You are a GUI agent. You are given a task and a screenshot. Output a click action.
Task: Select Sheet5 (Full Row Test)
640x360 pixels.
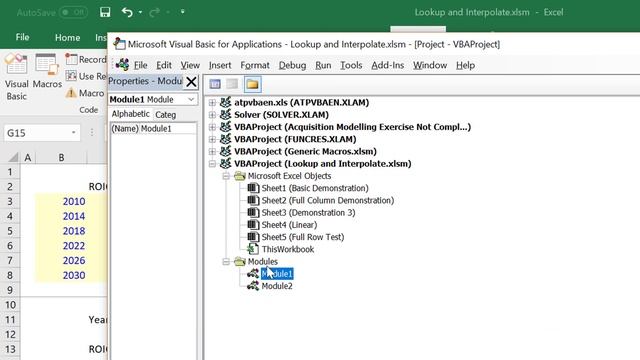point(302,237)
